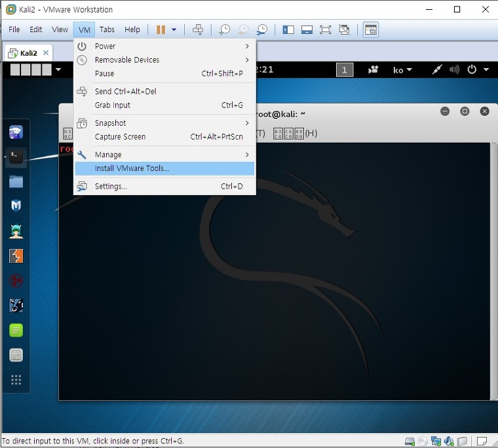Open the snapshot manager toolbar icon
The height and width of the screenshot is (448, 498).
point(262,29)
